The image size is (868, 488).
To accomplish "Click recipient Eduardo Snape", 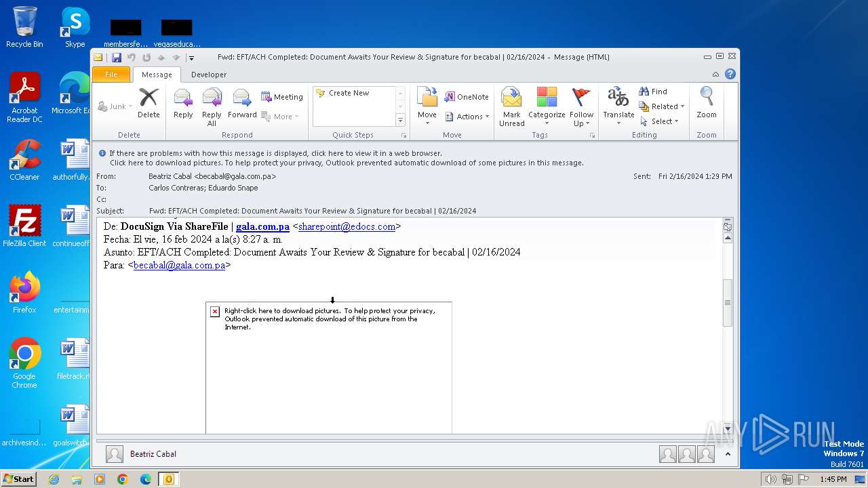I will click(235, 188).
